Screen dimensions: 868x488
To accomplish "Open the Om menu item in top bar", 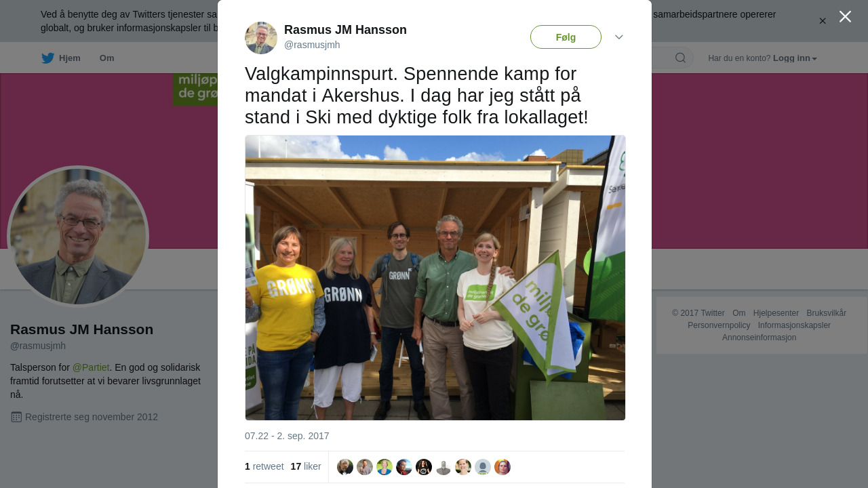I will point(106,58).
